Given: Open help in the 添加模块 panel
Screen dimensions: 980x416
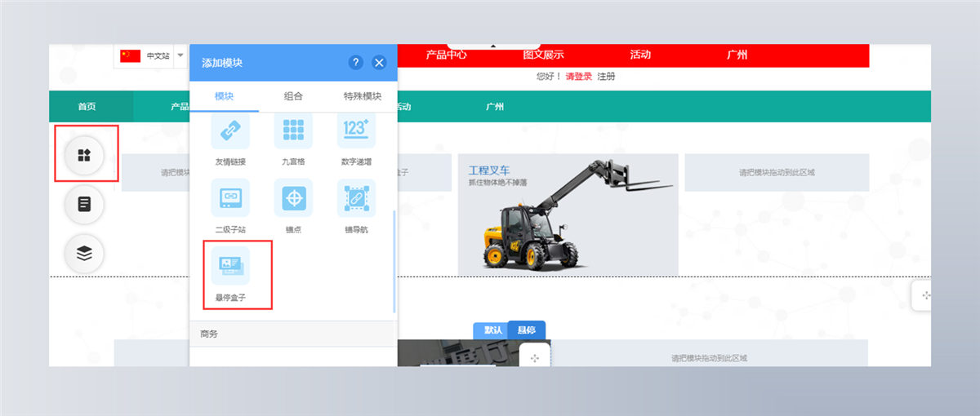Looking at the screenshot, I should tap(355, 63).
